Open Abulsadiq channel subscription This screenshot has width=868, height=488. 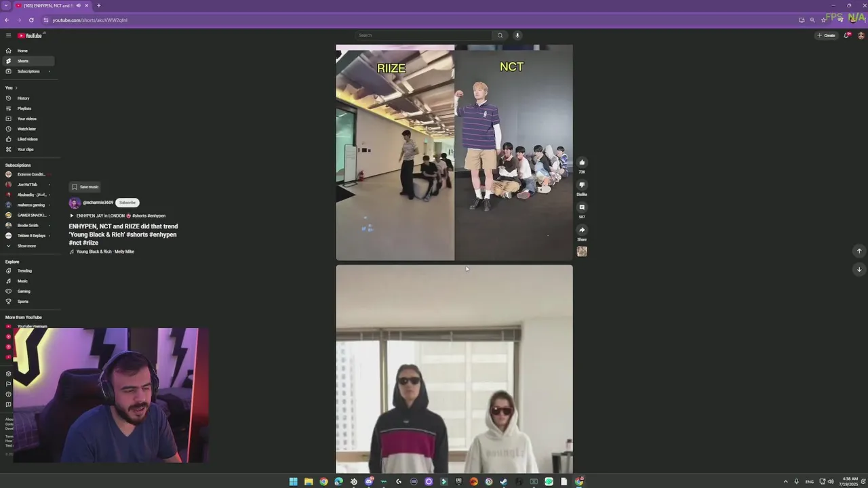coord(27,195)
